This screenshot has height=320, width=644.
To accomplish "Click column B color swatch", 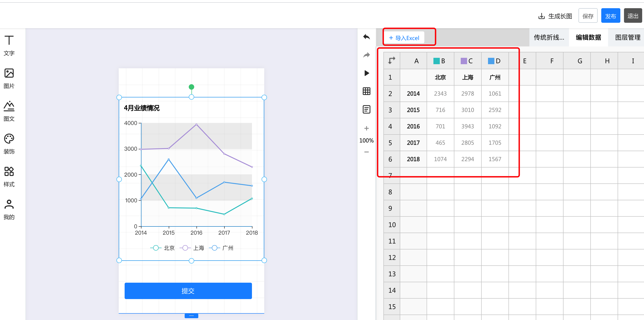I will pos(436,61).
